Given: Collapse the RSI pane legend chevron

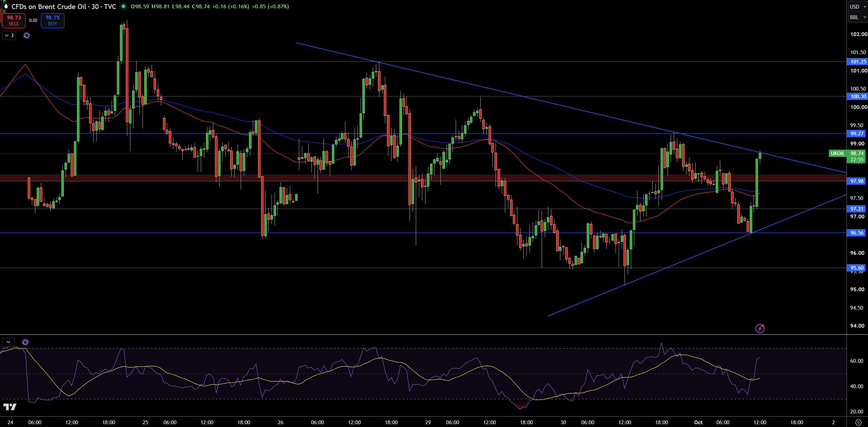Looking at the screenshot, I should coord(8,342).
